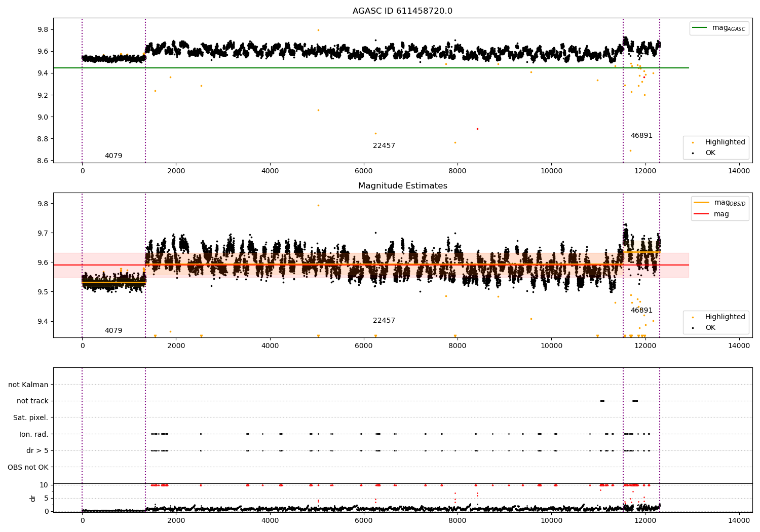Screen dimensions: 760x532
Task: Click the title 'AGASC ID 611458720.0'
Action: pyautogui.click(x=402, y=11)
